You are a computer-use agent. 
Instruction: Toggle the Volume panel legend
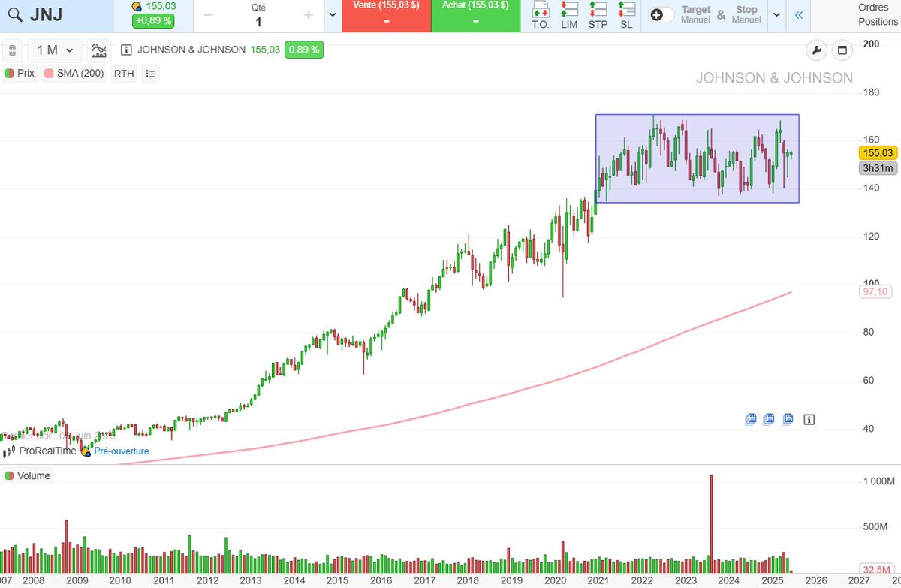click(x=28, y=475)
